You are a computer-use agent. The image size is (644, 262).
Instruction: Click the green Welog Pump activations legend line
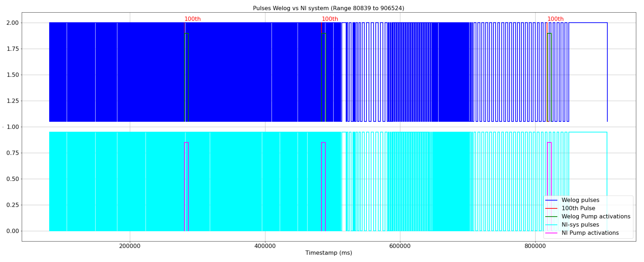[x=551, y=217]
